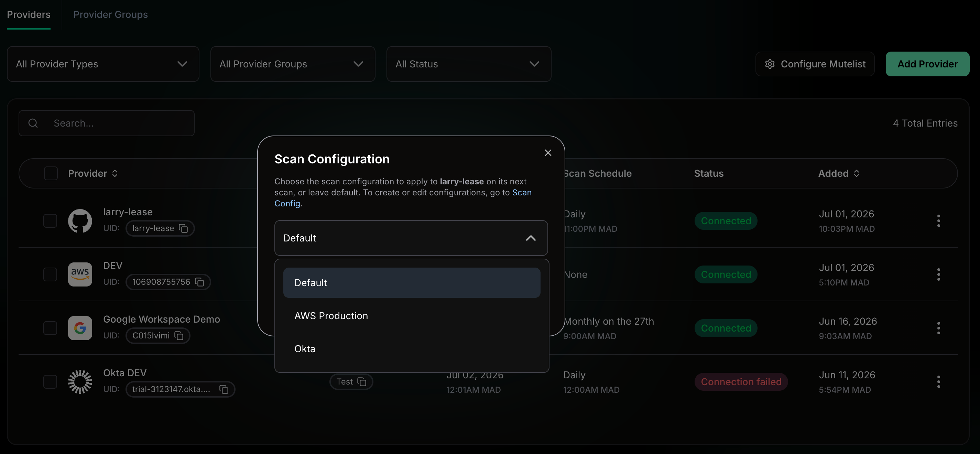The height and width of the screenshot is (454, 980).
Task: Copy the trial-3123147.okta UID
Action: [x=224, y=389]
